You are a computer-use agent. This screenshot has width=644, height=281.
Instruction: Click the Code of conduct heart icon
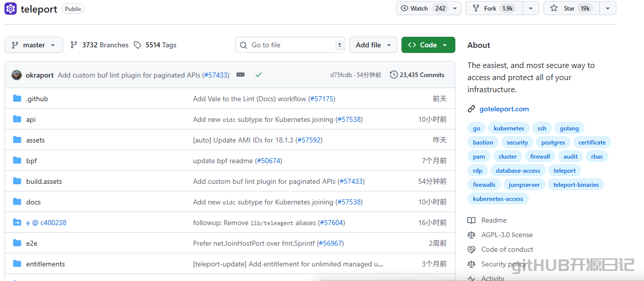pos(471,249)
